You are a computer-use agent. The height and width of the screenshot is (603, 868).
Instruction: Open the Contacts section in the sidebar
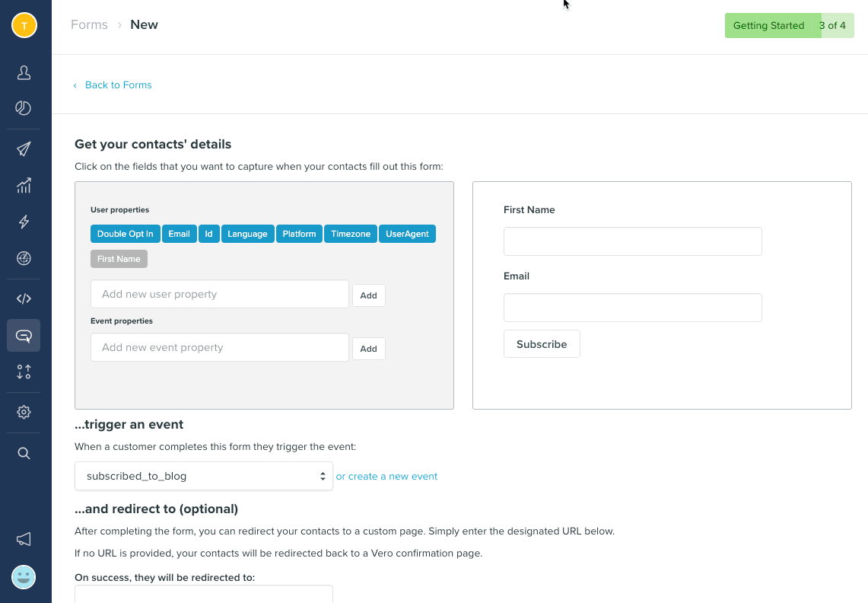pos(24,72)
